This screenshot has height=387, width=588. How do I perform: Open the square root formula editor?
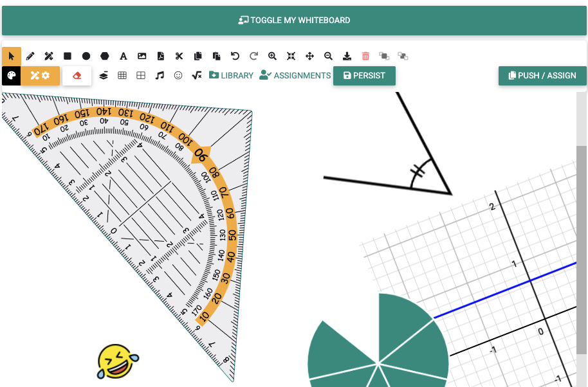tap(197, 76)
